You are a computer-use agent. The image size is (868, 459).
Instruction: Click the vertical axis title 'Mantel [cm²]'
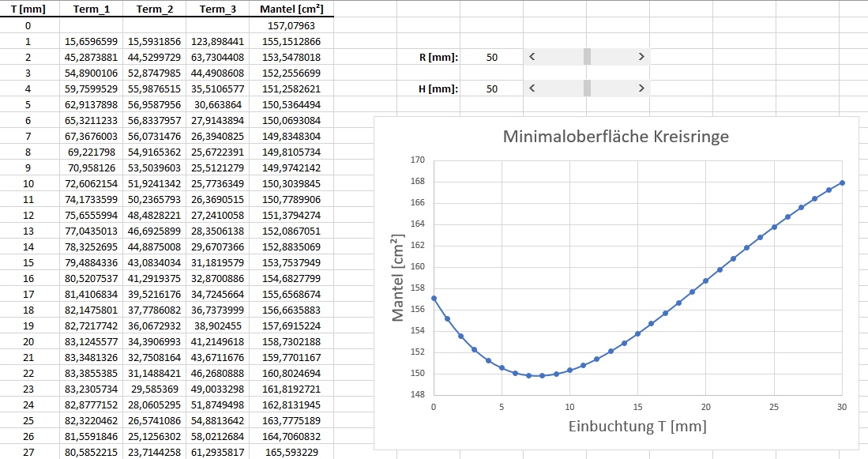coord(397,277)
